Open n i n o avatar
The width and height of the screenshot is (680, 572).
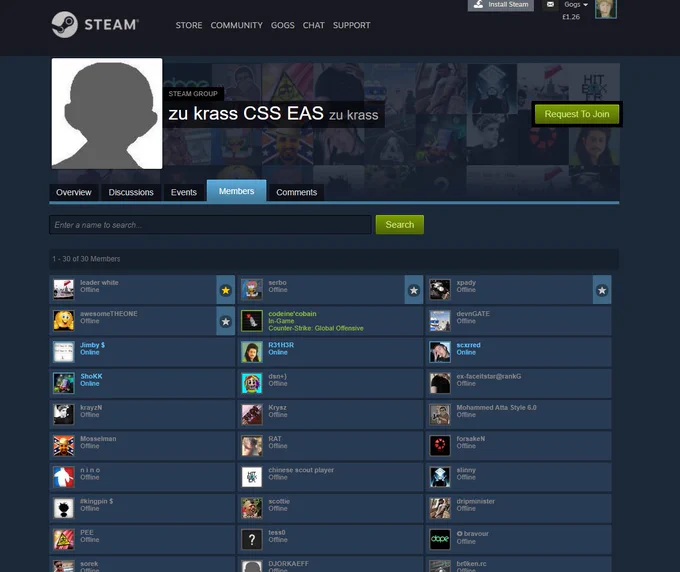[x=64, y=477]
